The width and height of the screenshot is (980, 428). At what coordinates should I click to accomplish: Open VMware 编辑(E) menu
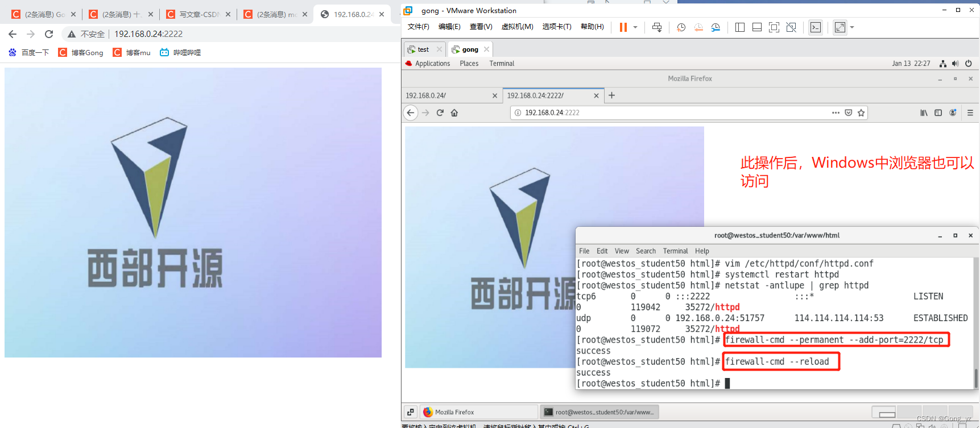449,27
